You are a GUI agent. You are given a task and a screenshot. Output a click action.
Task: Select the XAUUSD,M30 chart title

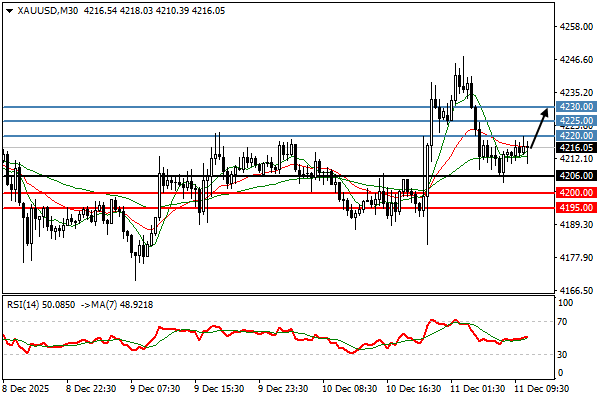pyautogui.click(x=48, y=9)
